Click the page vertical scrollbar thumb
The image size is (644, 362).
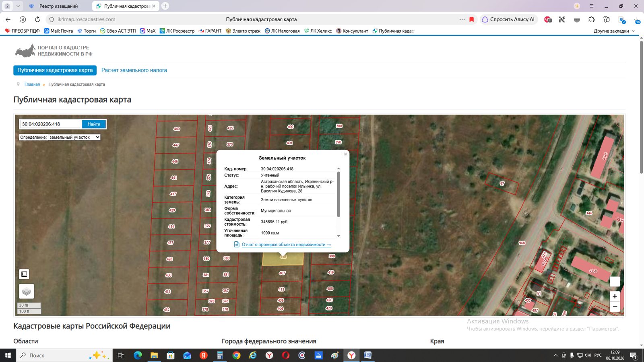coord(642,107)
